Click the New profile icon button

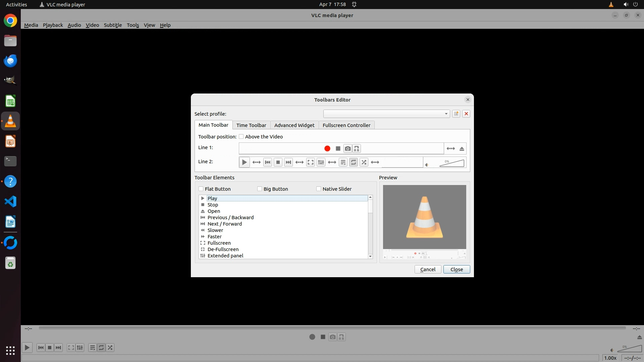pyautogui.click(x=456, y=114)
